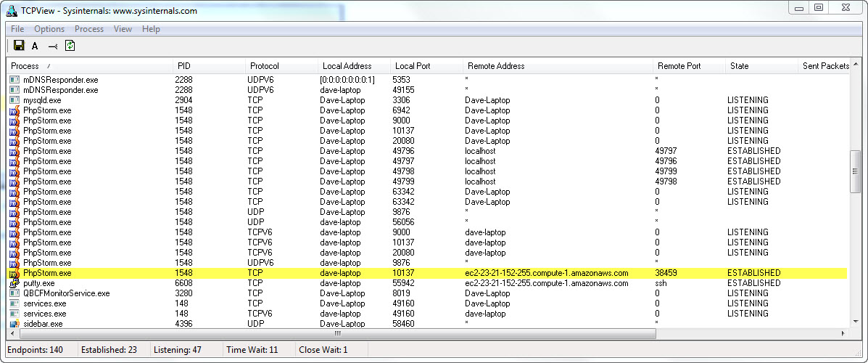
Task: Click PhpStorm icon in UDPV6 port 9876 row
Action: point(15,263)
